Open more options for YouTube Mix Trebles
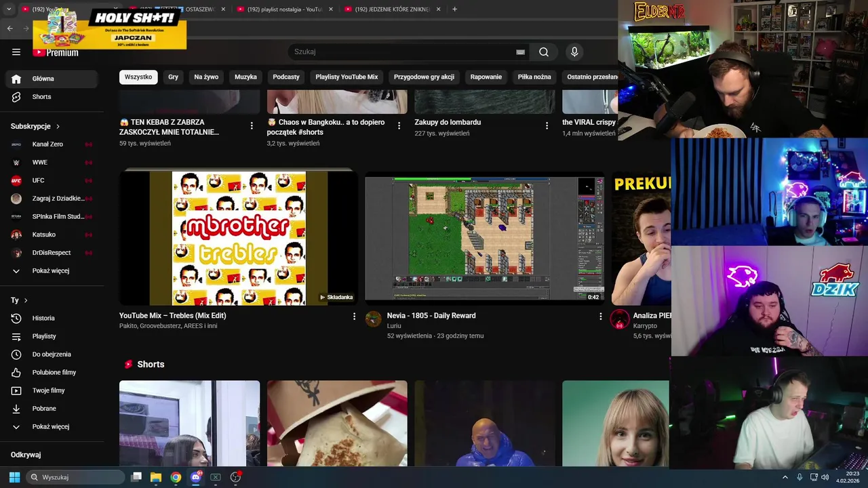This screenshot has width=868, height=488. tap(354, 317)
